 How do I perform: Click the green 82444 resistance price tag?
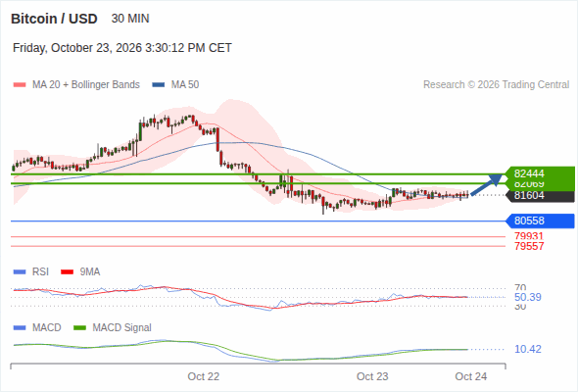click(x=540, y=173)
